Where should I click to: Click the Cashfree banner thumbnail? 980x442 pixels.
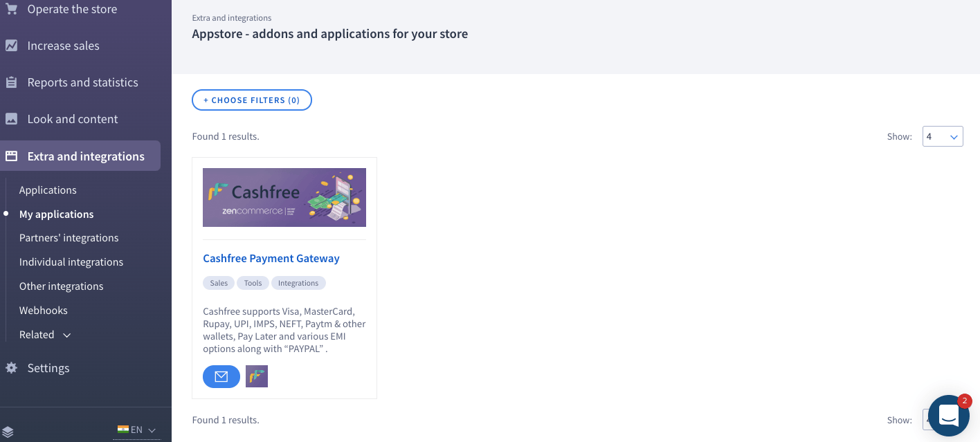[x=284, y=197]
